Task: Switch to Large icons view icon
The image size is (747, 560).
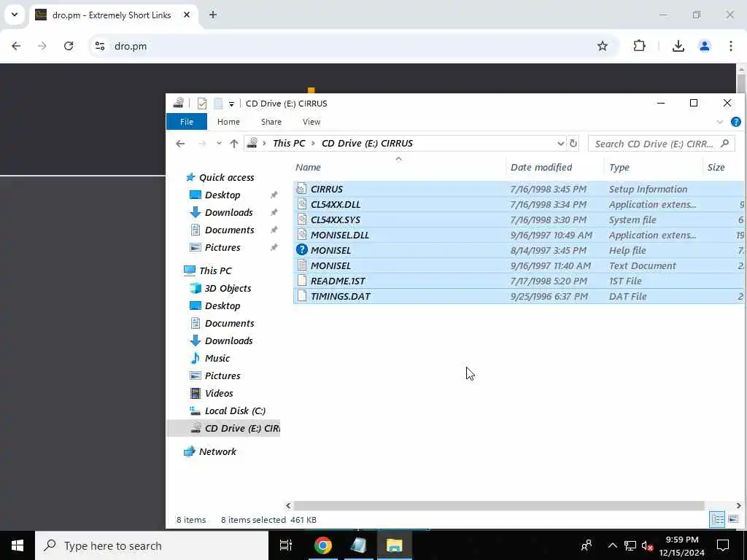Action: (734, 519)
